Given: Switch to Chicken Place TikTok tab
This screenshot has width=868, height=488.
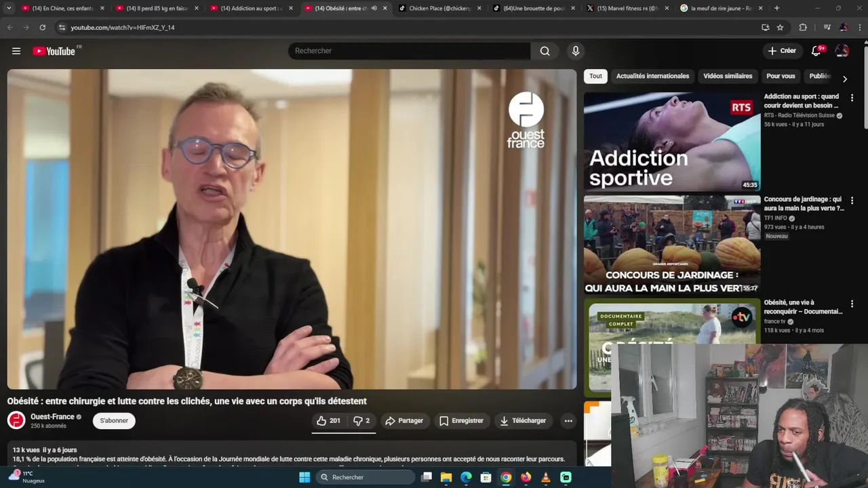Looking at the screenshot, I should pos(440,8).
